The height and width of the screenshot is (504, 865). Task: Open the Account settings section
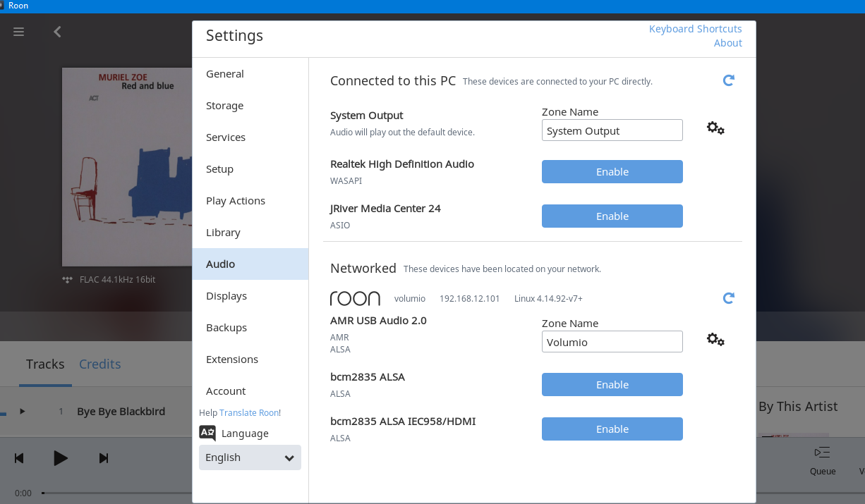[250, 391]
